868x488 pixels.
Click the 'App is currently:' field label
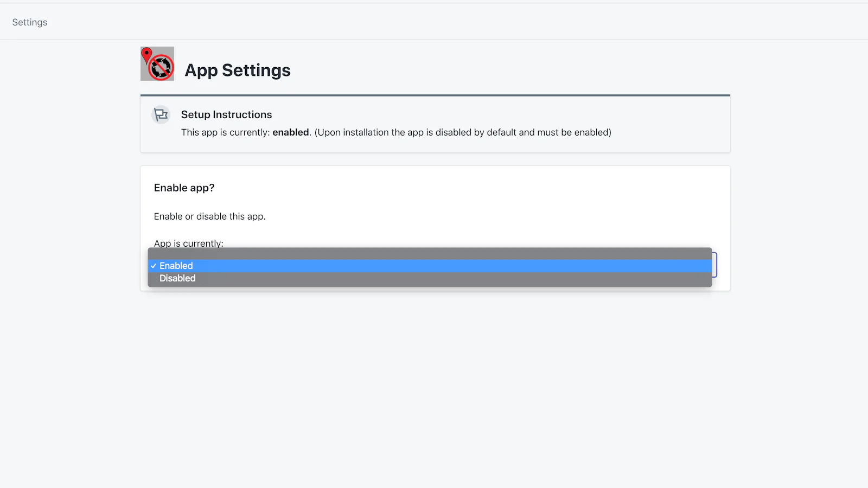tap(188, 243)
